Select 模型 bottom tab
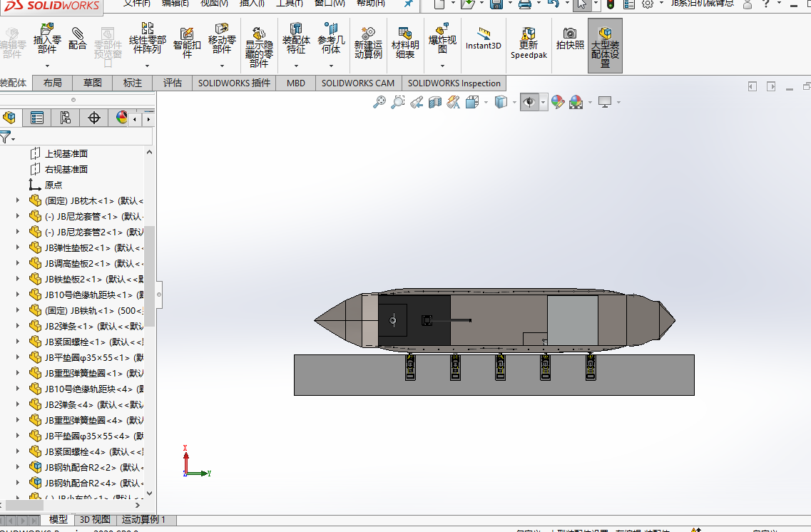This screenshot has width=811, height=532. pyautogui.click(x=58, y=519)
